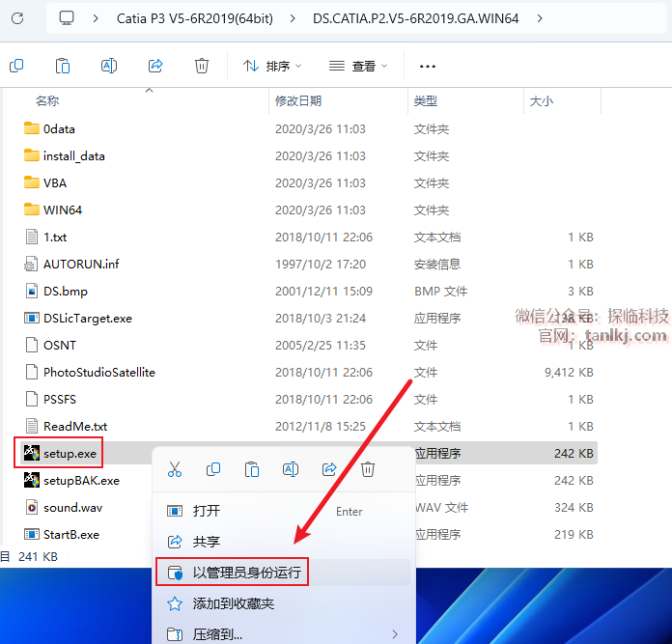Expand chevron after DS.CATIA.P2.V5-6R2019.GA.WIN64
Image resolution: width=672 pixels, height=644 pixels.
(540, 18)
